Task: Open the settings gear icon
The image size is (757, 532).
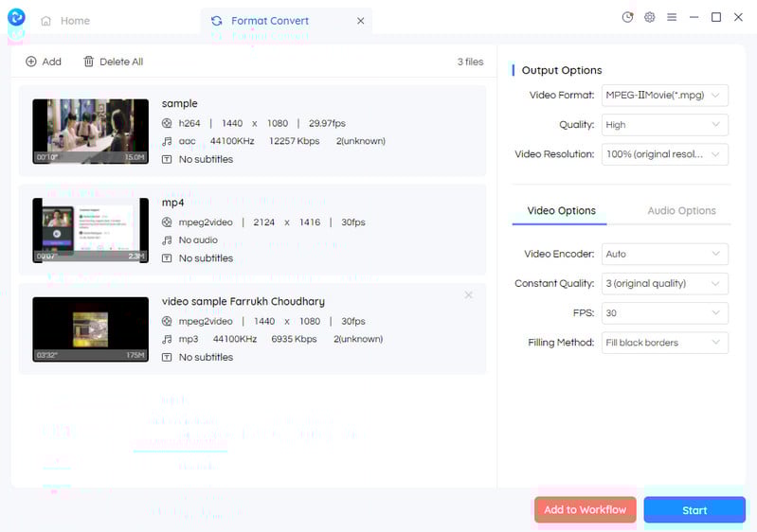Action: pyautogui.click(x=650, y=17)
